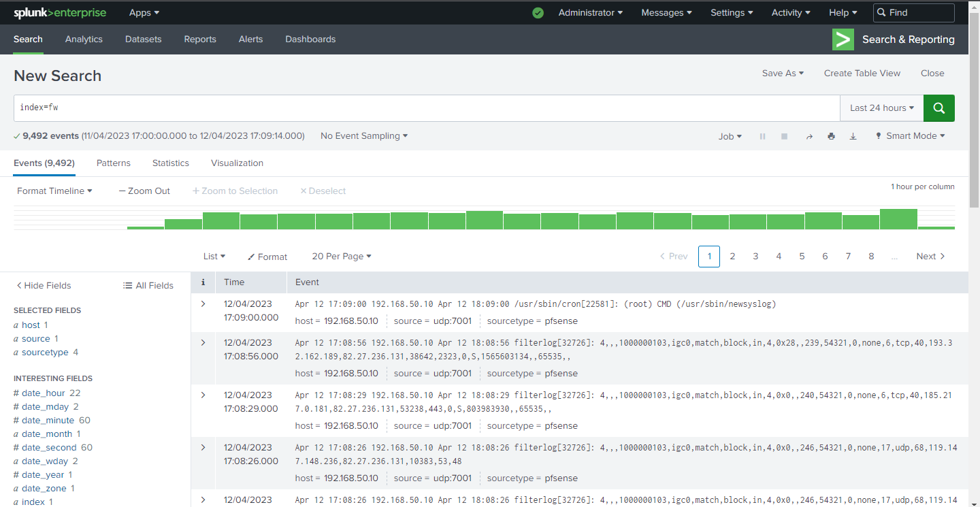Select page 2 of search results
980x507 pixels.
[732, 257]
